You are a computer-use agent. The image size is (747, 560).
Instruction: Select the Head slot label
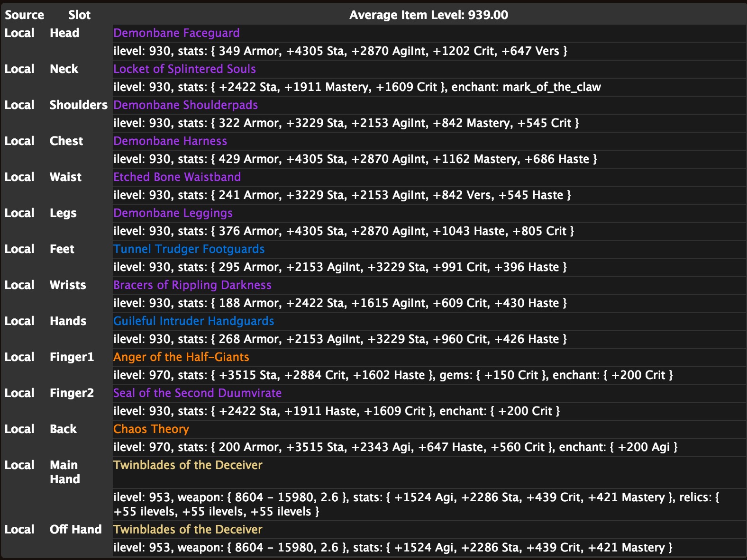click(x=64, y=33)
